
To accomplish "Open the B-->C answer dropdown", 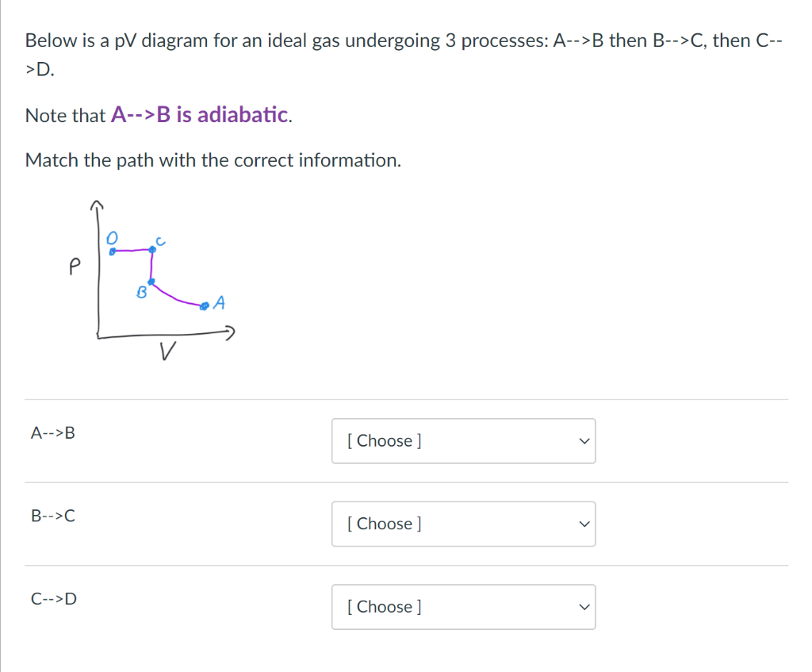I will pos(463,524).
